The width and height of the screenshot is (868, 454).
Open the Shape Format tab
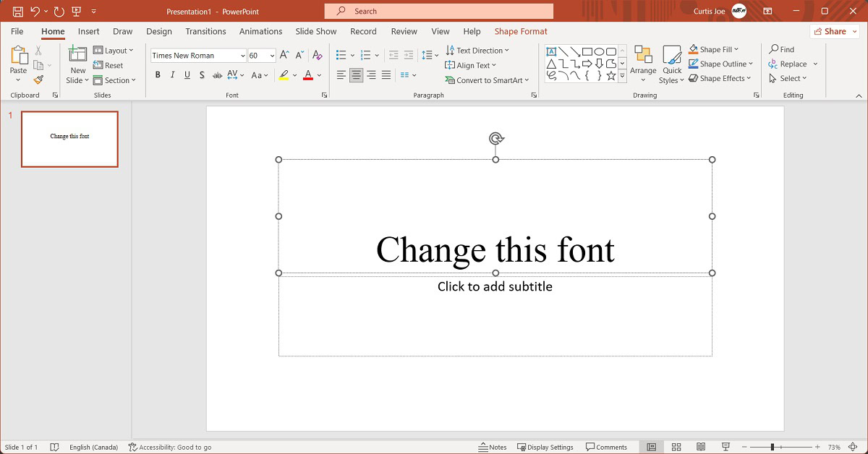pyautogui.click(x=521, y=31)
